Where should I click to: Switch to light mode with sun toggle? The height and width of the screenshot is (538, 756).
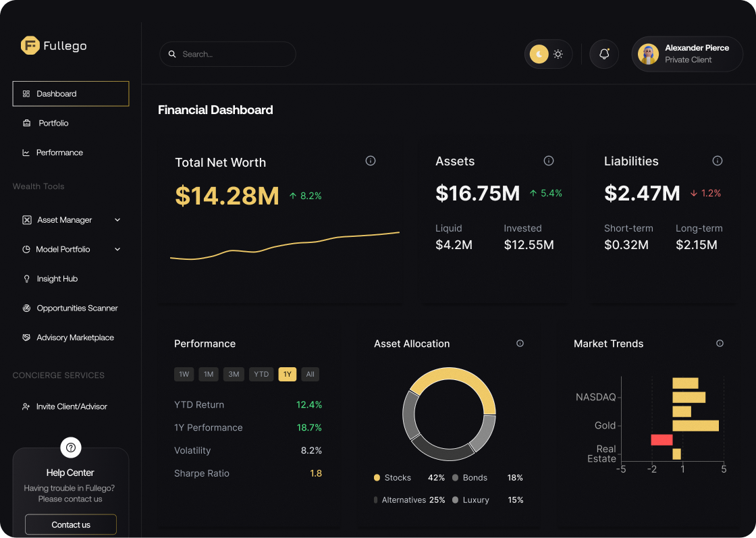[x=558, y=53]
